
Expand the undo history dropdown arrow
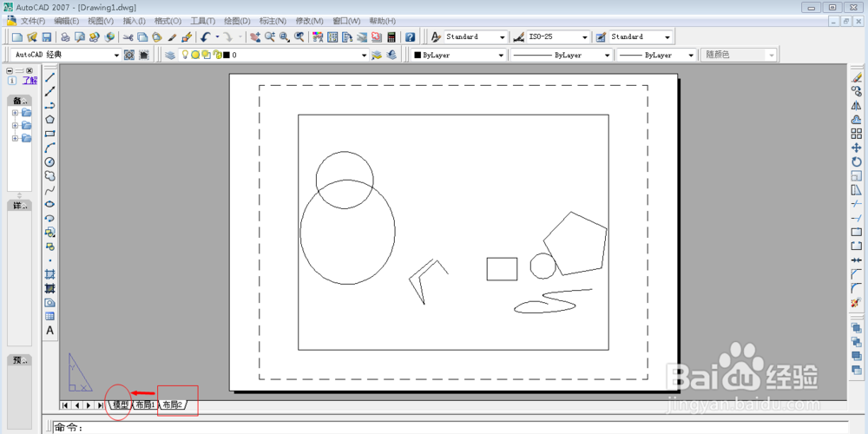click(x=217, y=37)
